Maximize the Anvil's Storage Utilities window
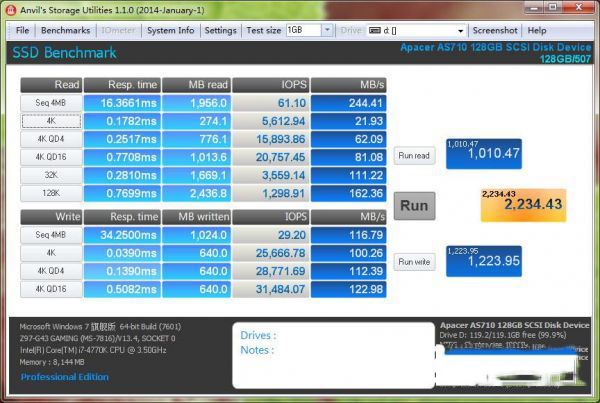 pyautogui.click(x=553, y=7)
